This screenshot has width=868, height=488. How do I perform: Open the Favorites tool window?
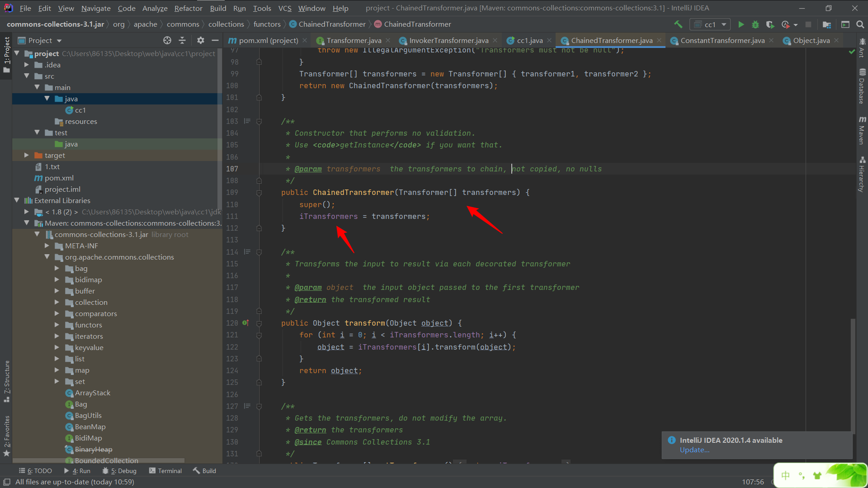click(7, 436)
